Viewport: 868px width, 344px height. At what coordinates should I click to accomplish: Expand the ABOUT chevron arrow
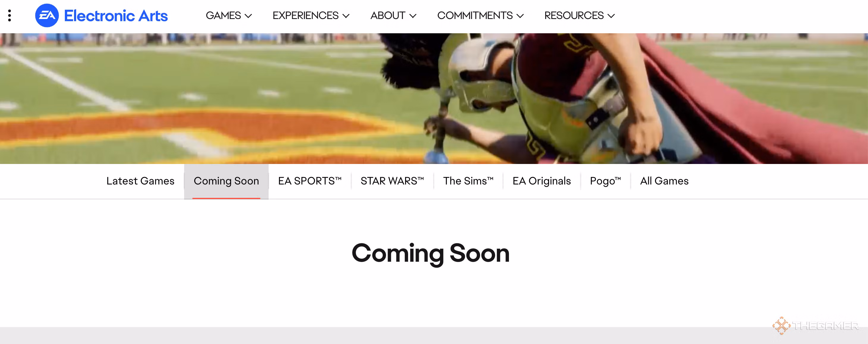[x=413, y=16]
